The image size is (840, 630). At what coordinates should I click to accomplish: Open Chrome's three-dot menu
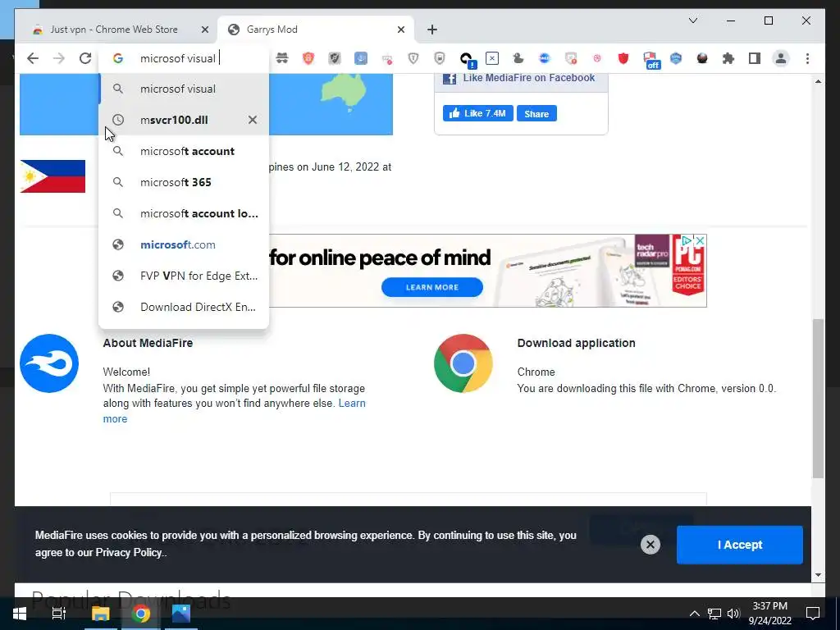tap(807, 58)
